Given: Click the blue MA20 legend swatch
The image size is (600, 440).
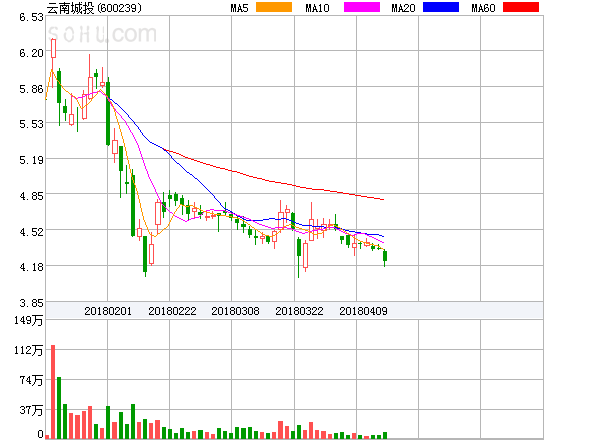Looking at the screenshot, I should (441, 7).
